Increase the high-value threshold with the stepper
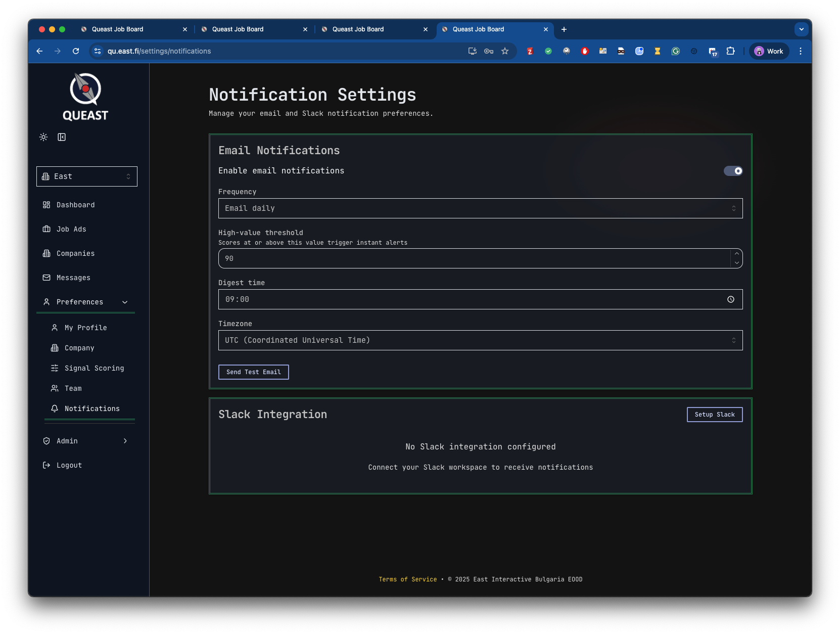 click(x=736, y=255)
